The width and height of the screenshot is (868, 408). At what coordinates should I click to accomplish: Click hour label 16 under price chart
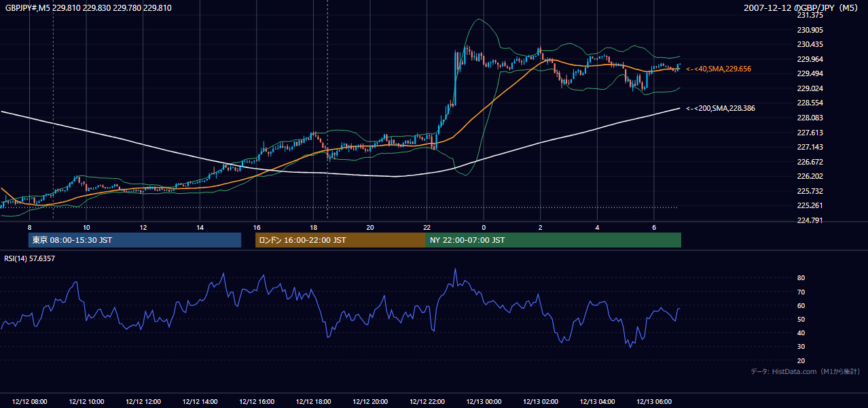[257, 227]
